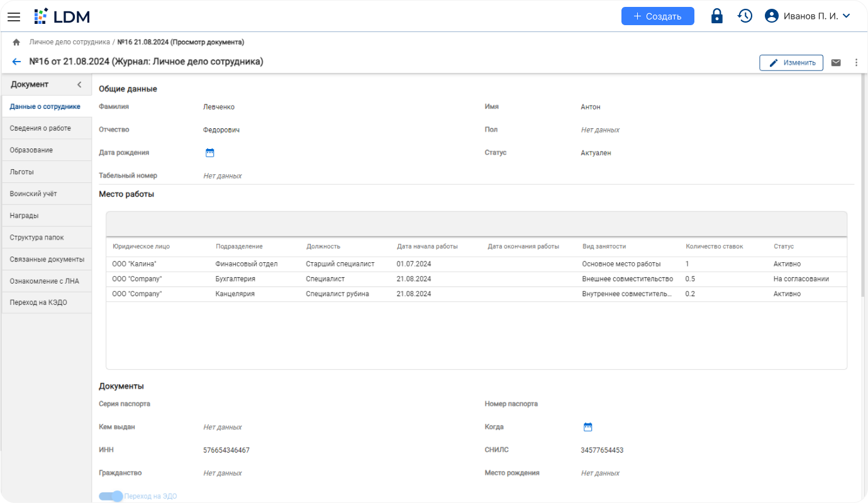Open the Ознакомление с ЛНА tab

47,281
